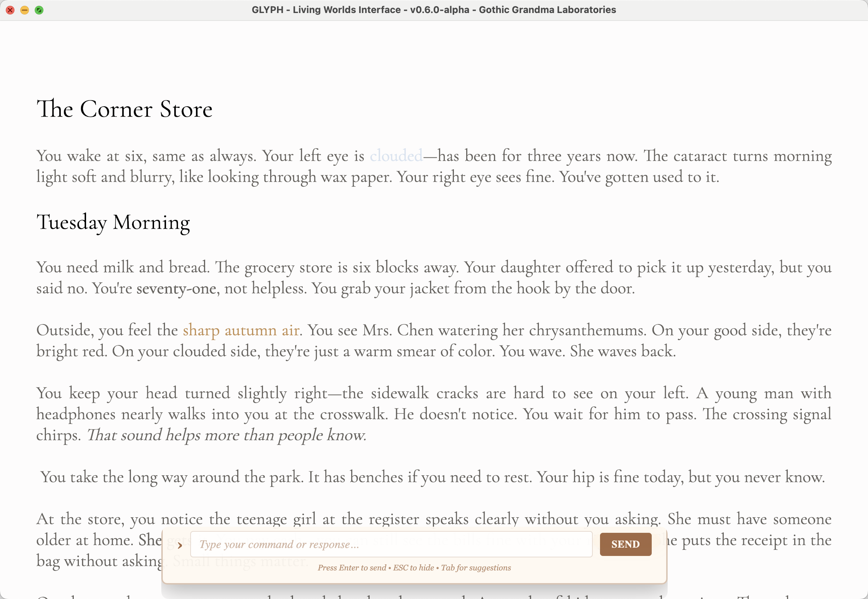
Task: Click the bold word 'seventy-one'
Action: click(176, 289)
